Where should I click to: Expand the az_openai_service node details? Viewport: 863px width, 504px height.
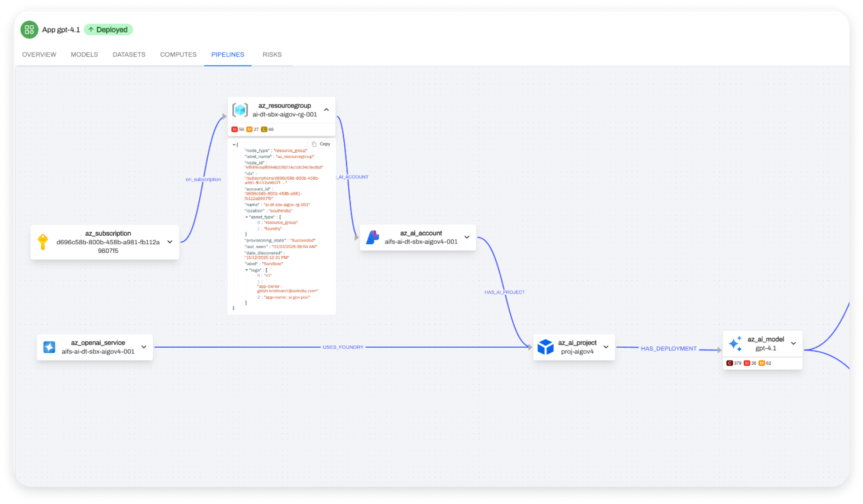pos(144,347)
